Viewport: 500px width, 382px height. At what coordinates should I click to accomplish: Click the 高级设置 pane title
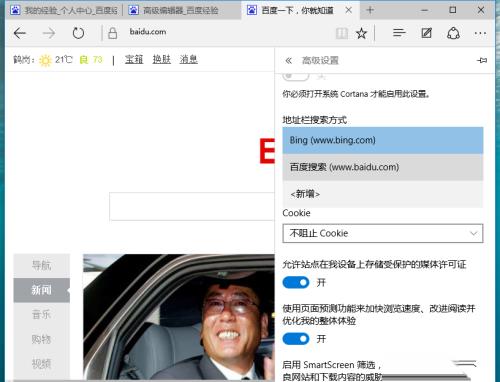click(320, 60)
